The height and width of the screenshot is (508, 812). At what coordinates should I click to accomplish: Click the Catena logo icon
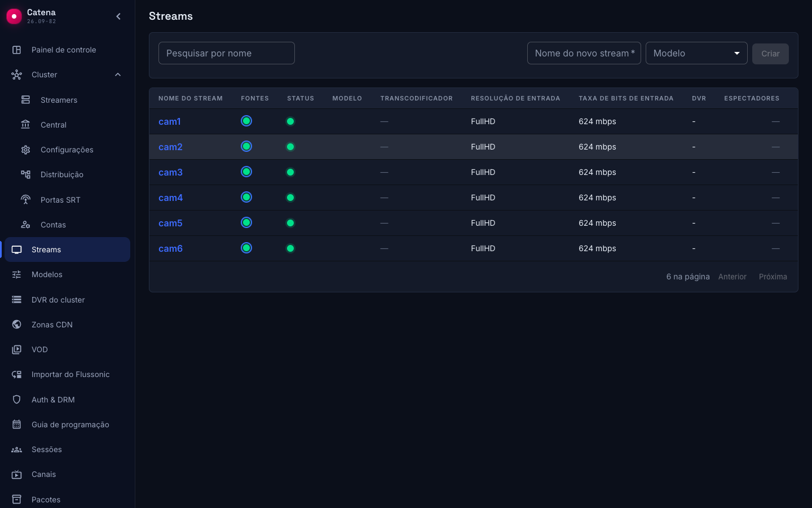(14, 16)
